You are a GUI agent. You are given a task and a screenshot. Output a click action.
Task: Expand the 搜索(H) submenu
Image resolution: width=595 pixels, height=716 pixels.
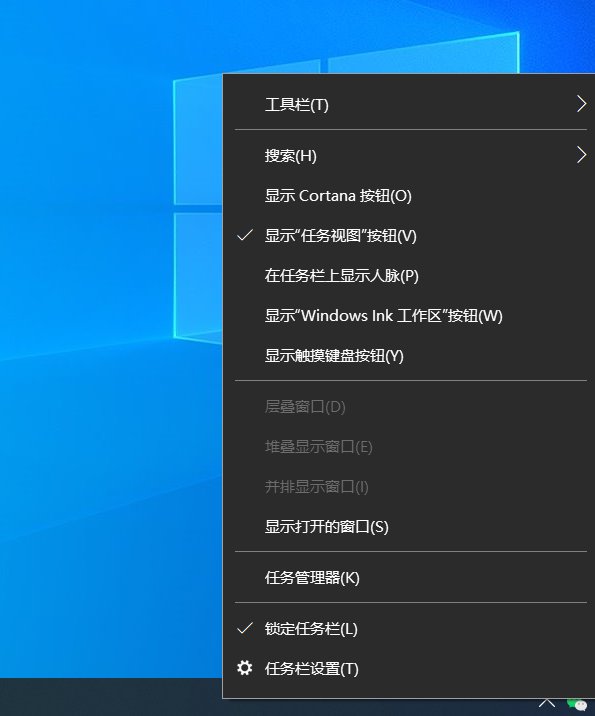pos(410,156)
